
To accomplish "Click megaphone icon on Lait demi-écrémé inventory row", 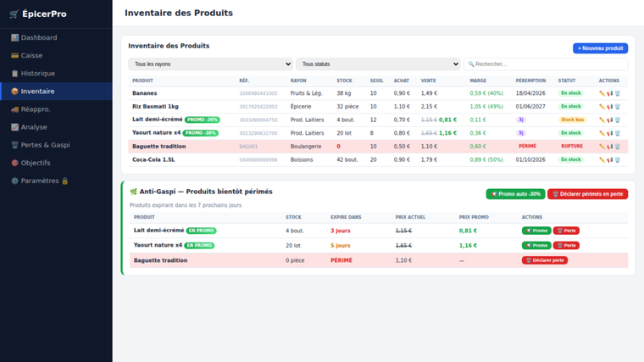I will point(609,120).
